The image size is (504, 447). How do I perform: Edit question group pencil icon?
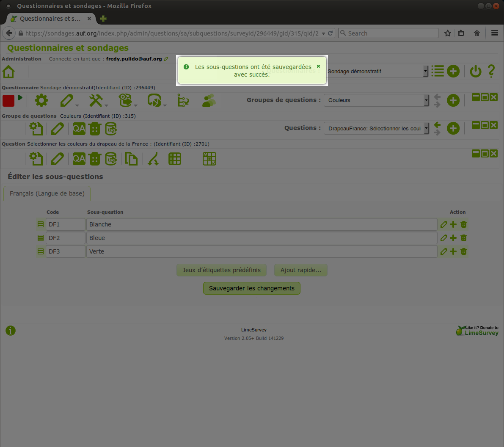click(x=57, y=129)
